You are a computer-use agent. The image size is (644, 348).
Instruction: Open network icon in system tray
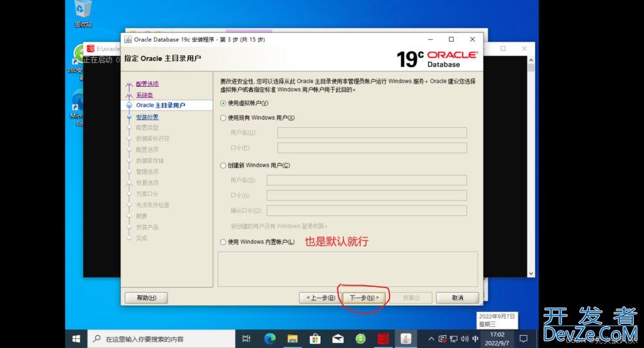tap(453, 339)
